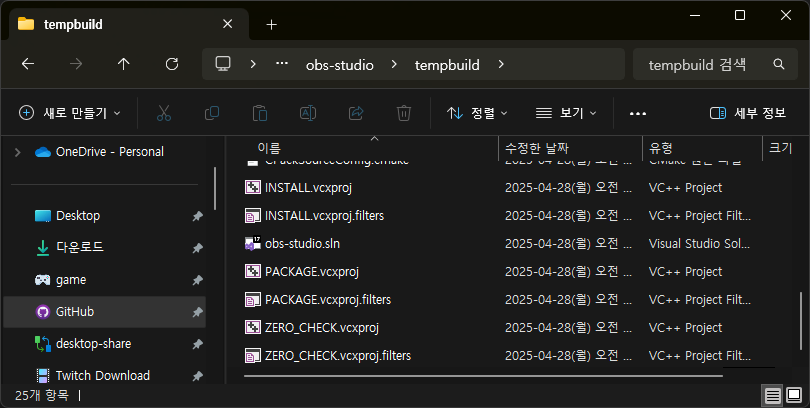
Task: Maximize the Explorer window
Action: 740,15
